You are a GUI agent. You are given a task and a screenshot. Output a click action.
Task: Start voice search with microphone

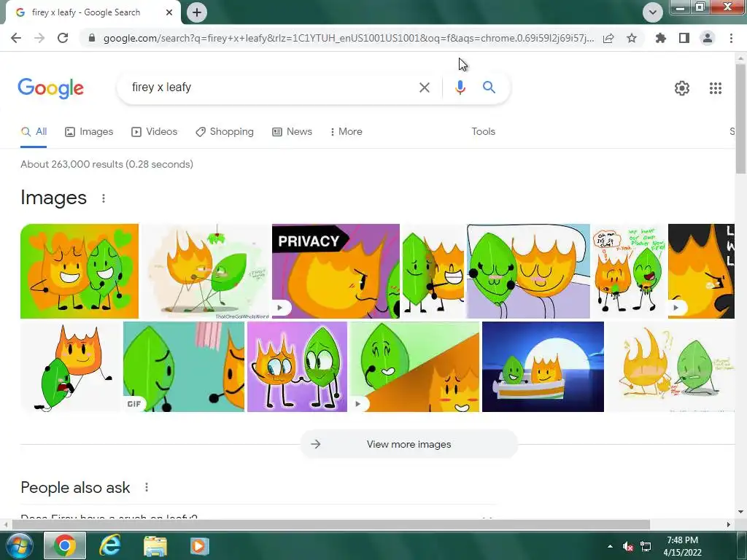click(460, 87)
